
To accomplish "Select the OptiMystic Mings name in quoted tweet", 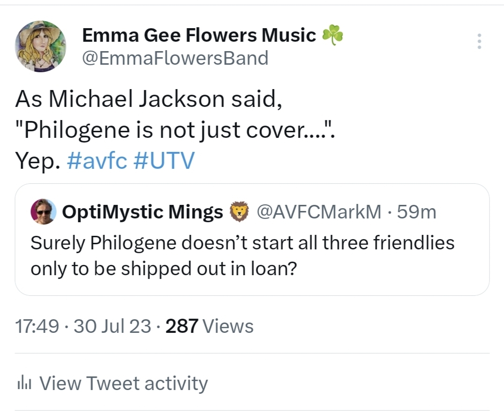I will click(x=142, y=212).
